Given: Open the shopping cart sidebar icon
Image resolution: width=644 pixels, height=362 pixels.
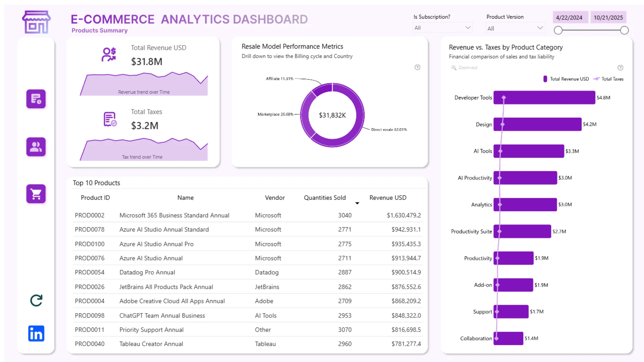Looking at the screenshot, I should coord(36,194).
